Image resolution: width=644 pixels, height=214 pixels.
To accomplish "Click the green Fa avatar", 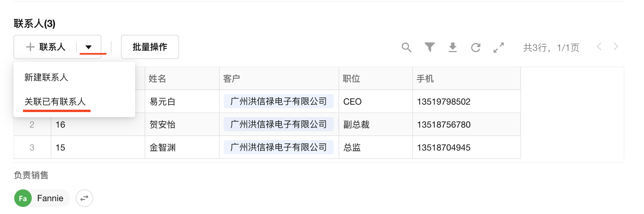I will click(23, 198).
